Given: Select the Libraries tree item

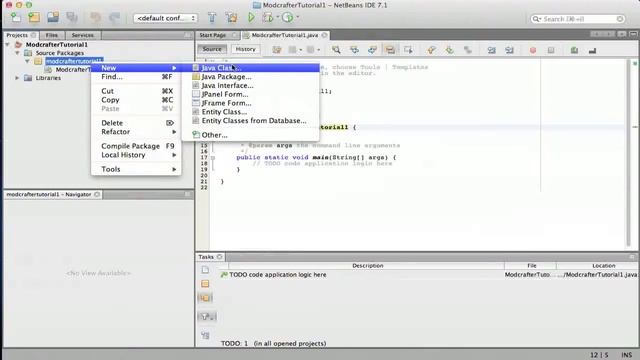Looking at the screenshot, I should (48, 78).
